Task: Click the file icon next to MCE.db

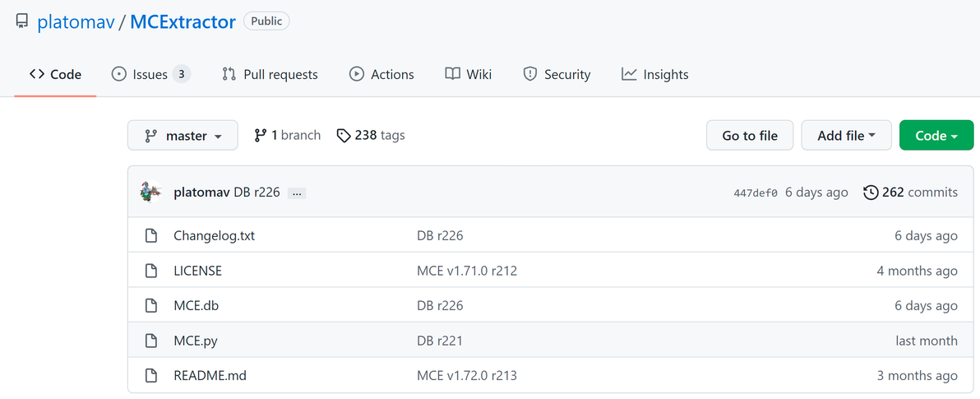Action: (151, 306)
